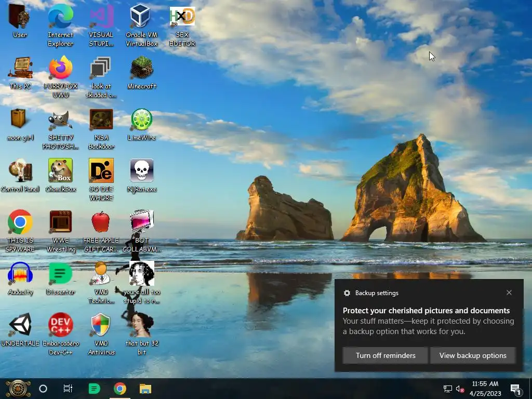Image resolution: width=532 pixels, height=399 pixels.
Task: Click Turn off reminders button
Action: (x=385, y=355)
